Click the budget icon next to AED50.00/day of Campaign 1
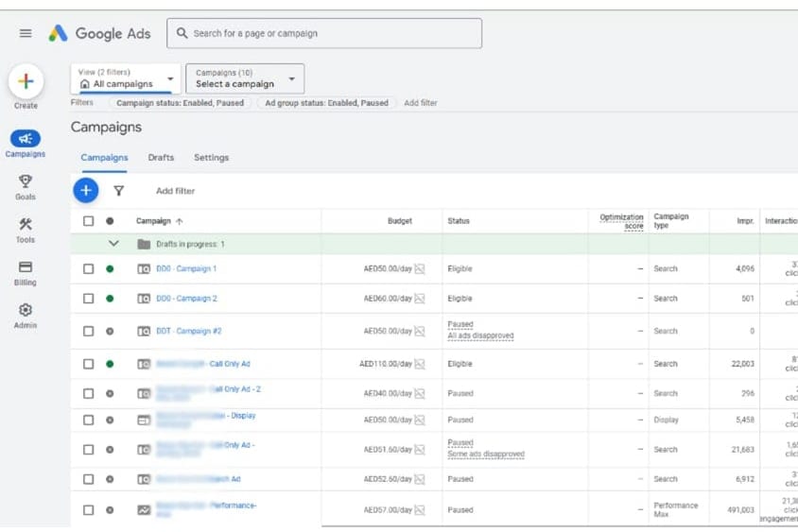798x532 pixels. [x=420, y=268]
